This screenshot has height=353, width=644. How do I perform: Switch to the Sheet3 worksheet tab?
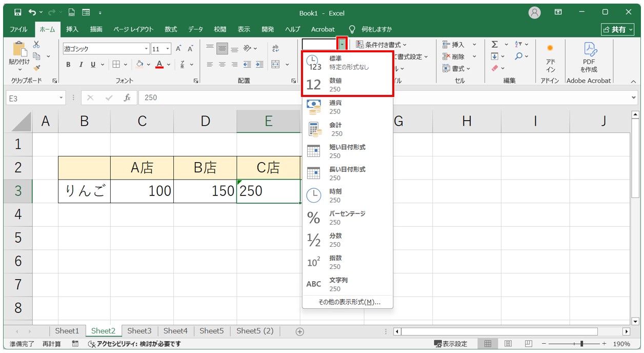tap(139, 331)
